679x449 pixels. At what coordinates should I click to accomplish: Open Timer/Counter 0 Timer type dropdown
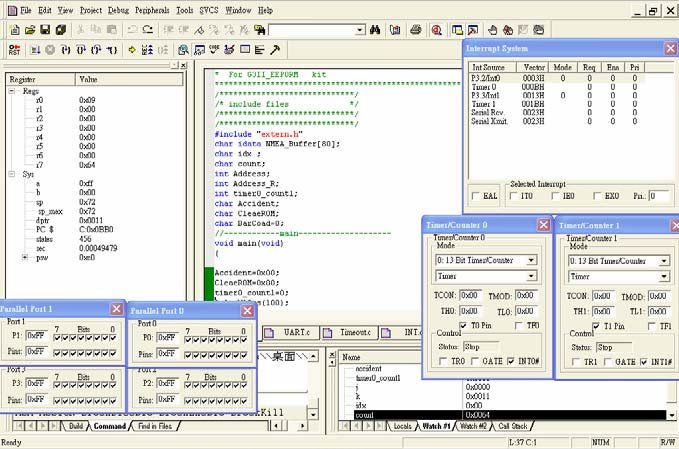(x=531, y=276)
